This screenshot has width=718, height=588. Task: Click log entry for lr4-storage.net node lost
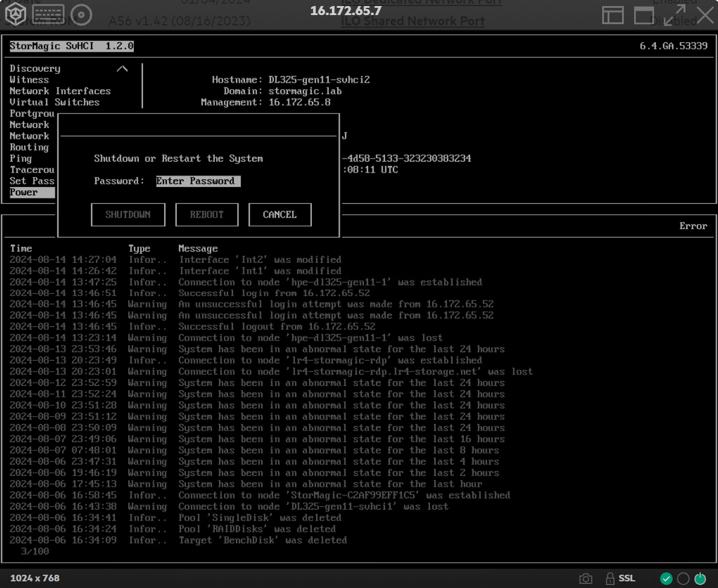[x=355, y=371]
